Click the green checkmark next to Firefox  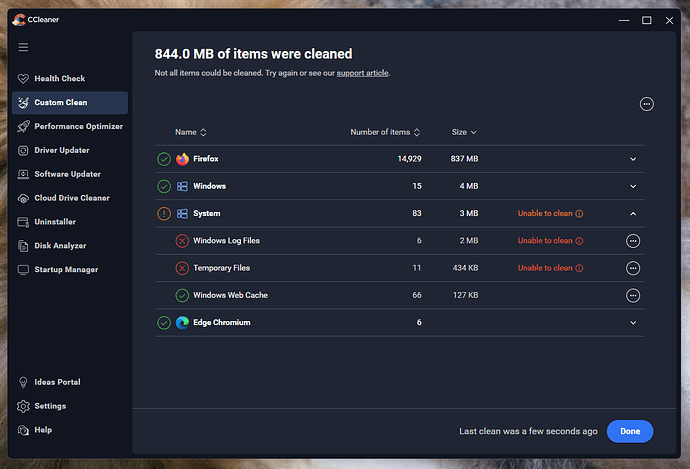click(x=164, y=159)
